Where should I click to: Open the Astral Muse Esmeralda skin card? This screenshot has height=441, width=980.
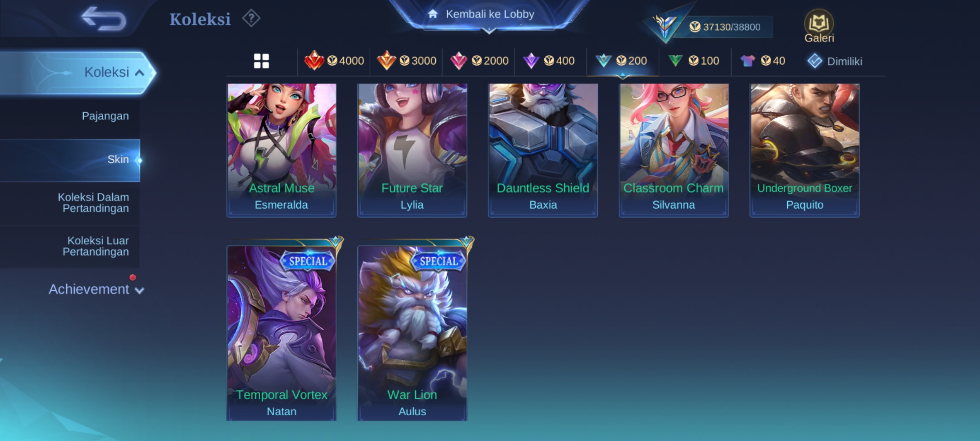coord(281,150)
